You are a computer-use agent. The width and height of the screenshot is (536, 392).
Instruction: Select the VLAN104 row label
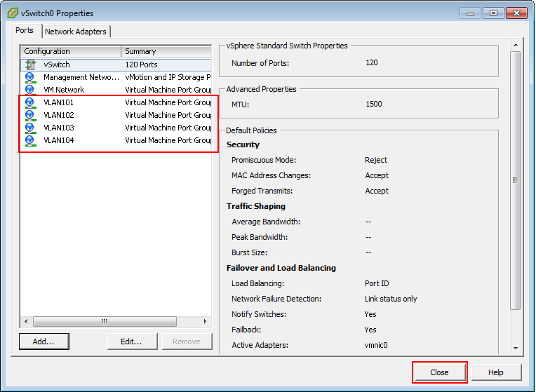[x=59, y=140]
